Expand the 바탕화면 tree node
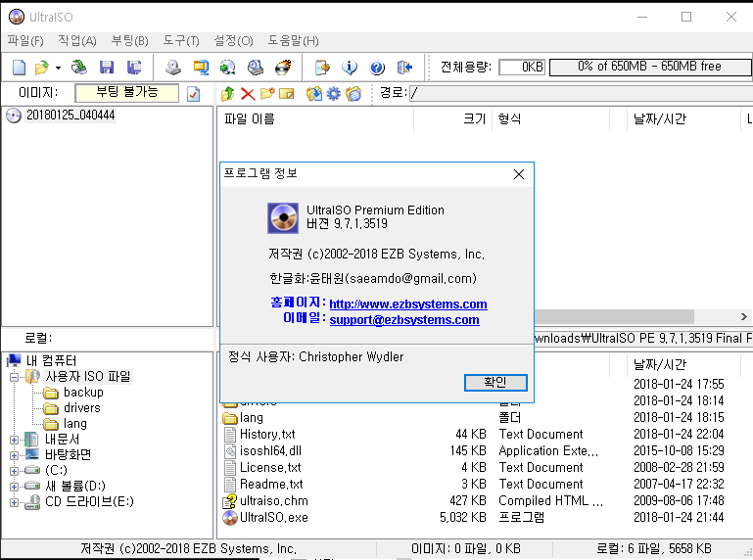This screenshot has width=753, height=560. click(14, 455)
